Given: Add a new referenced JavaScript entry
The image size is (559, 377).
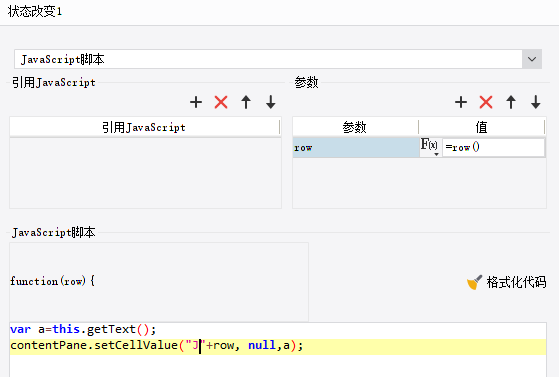Looking at the screenshot, I should (196, 102).
